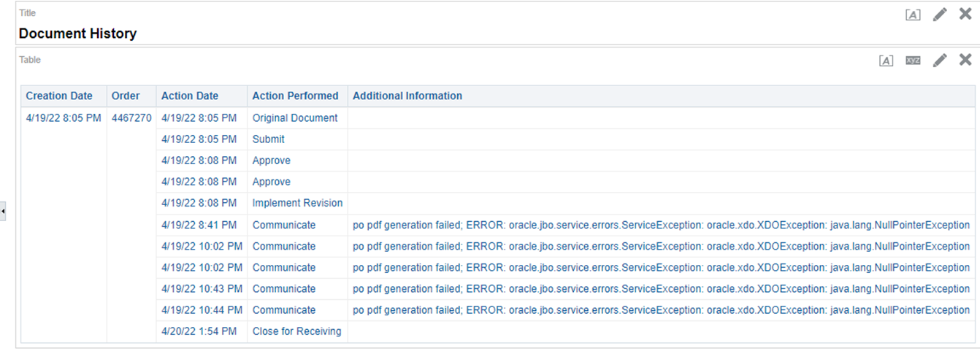Click the Close for Receiving action entry
This screenshot has width=980, height=351.
pyautogui.click(x=296, y=331)
